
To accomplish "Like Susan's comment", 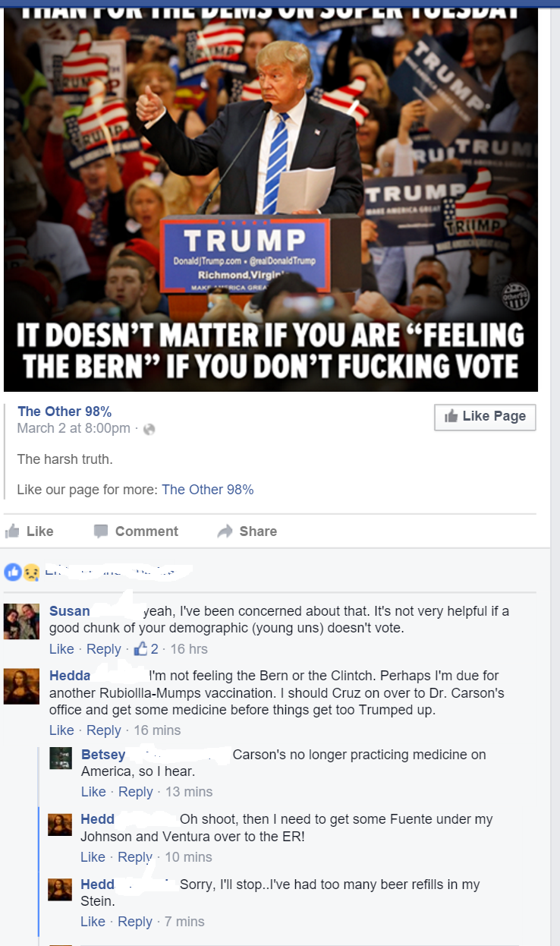I will click(61, 649).
